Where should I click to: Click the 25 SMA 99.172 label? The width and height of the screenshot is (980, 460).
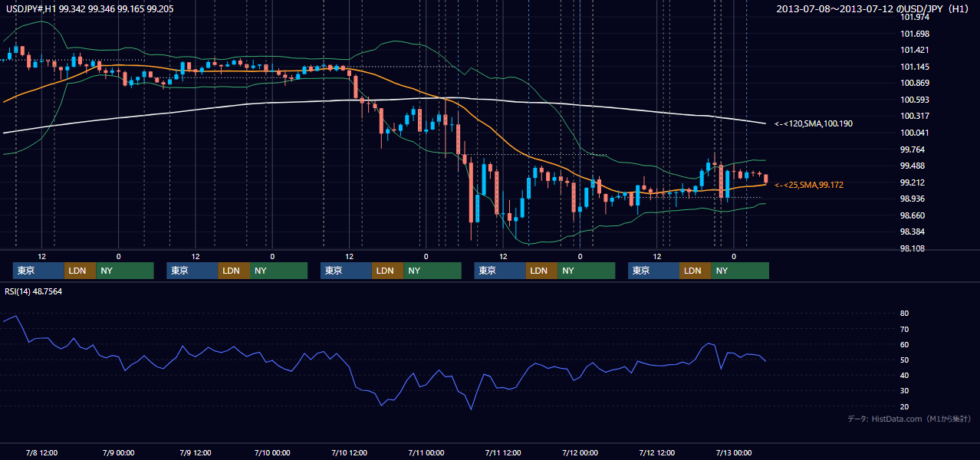click(810, 185)
